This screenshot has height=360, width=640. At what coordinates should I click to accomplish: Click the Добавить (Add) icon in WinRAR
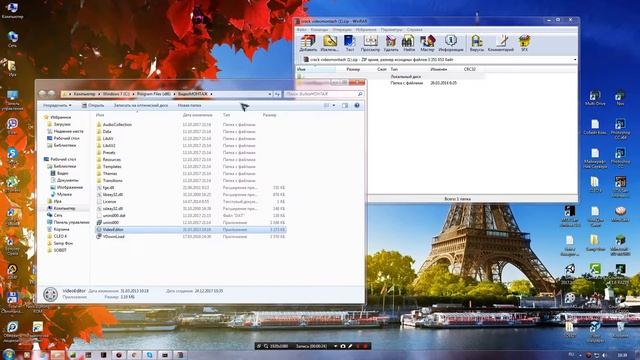pyautogui.click(x=308, y=43)
